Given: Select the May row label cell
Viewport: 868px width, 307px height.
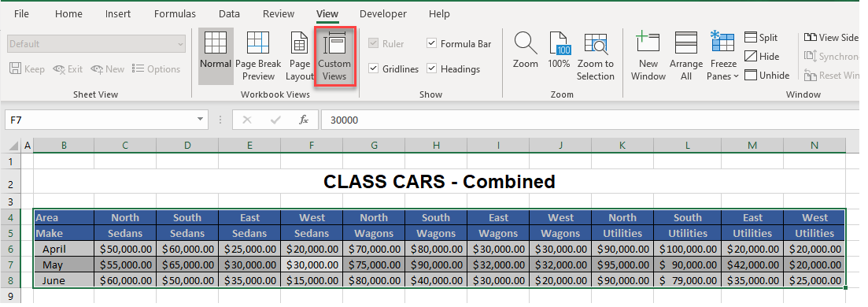Looking at the screenshot, I should click(64, 264).
